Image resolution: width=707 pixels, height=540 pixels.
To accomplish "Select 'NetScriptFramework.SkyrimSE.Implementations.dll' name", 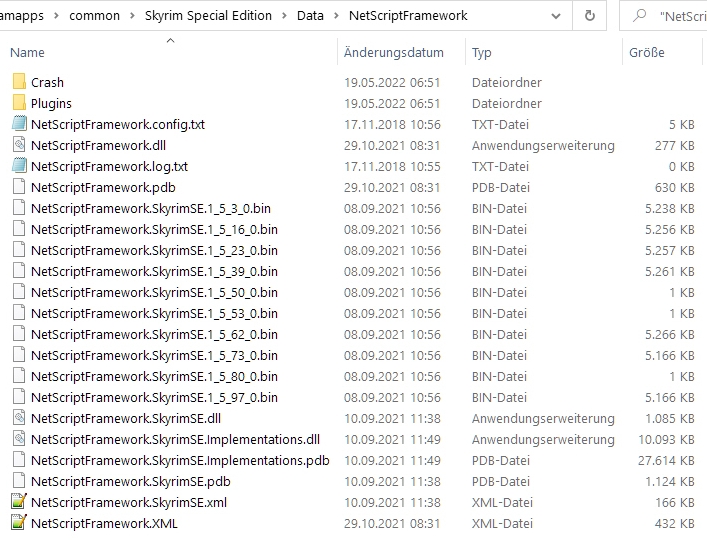I will (x=175, y=439).
